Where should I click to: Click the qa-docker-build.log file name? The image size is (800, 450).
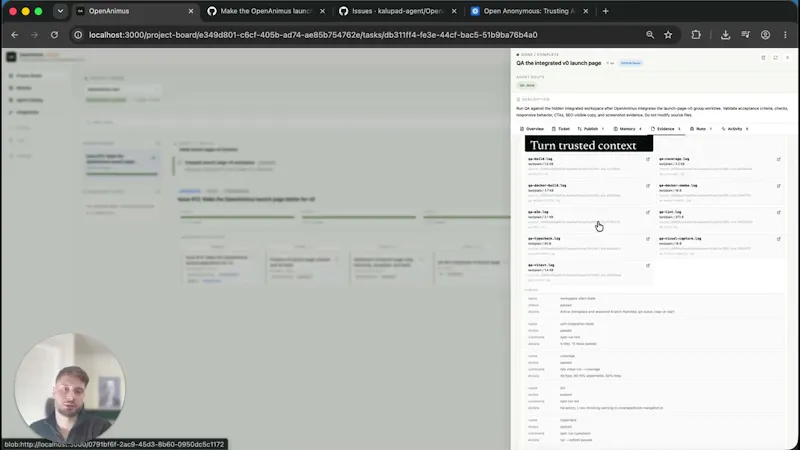547,185
